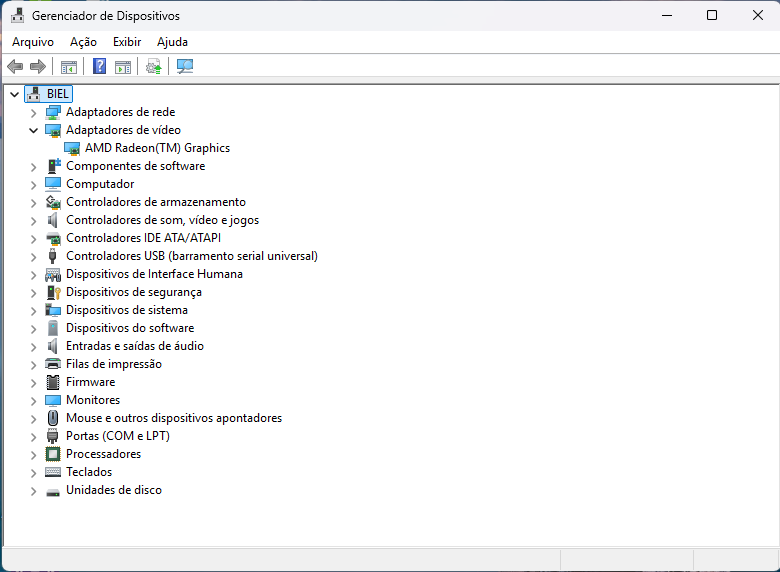Image resolution: width=780 pixels, height=572 pixels.
Task: Select the Dispositivos de segurança label
Action: (x=134, y=292)
